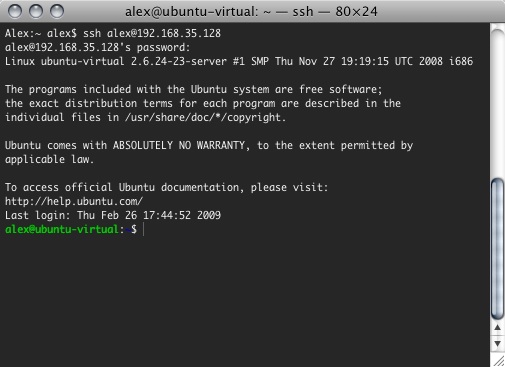Viewport: 505px width, 367px height.
Task: Zoom the terminal window using third title button
Action: point(57,11)
